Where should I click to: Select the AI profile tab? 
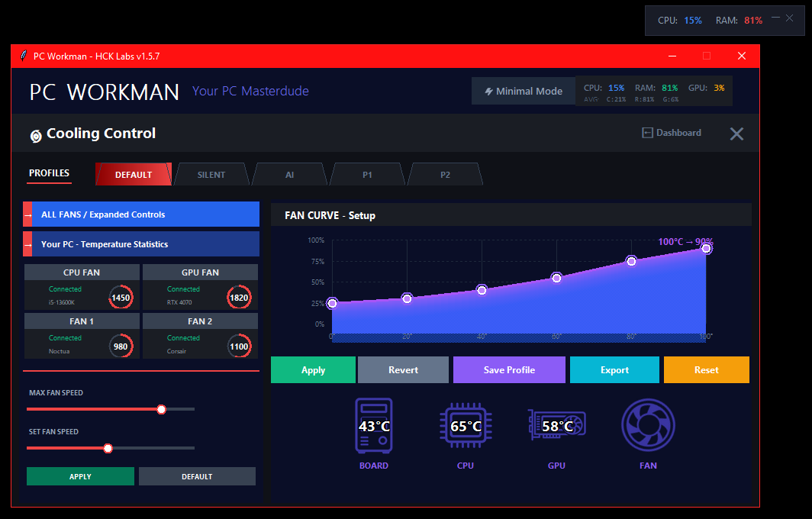click(288, 174)
